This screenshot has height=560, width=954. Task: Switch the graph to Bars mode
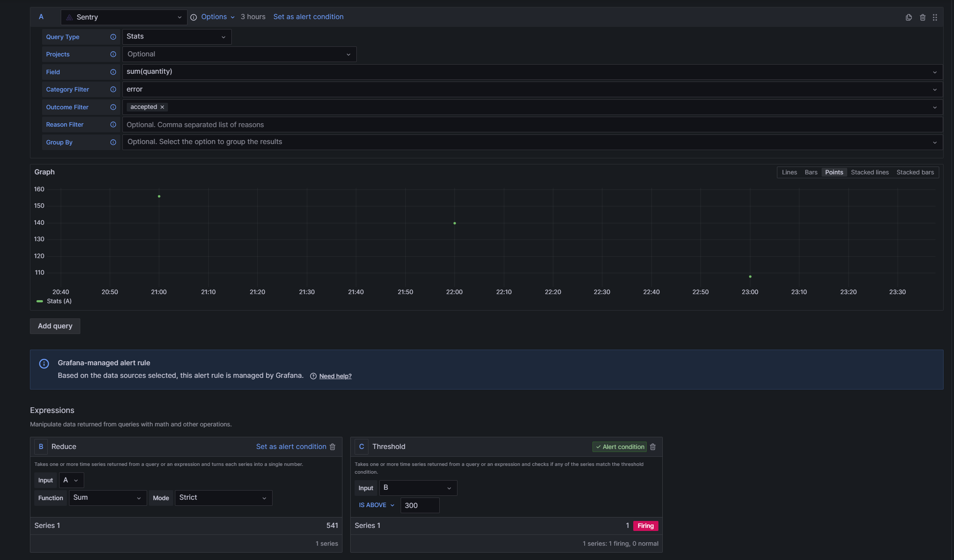pos(811,172)
